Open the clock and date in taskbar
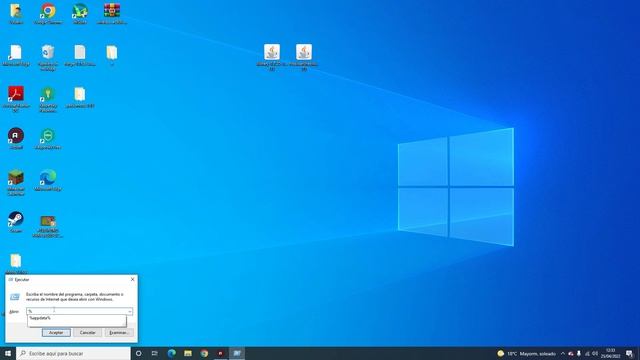 610,353
